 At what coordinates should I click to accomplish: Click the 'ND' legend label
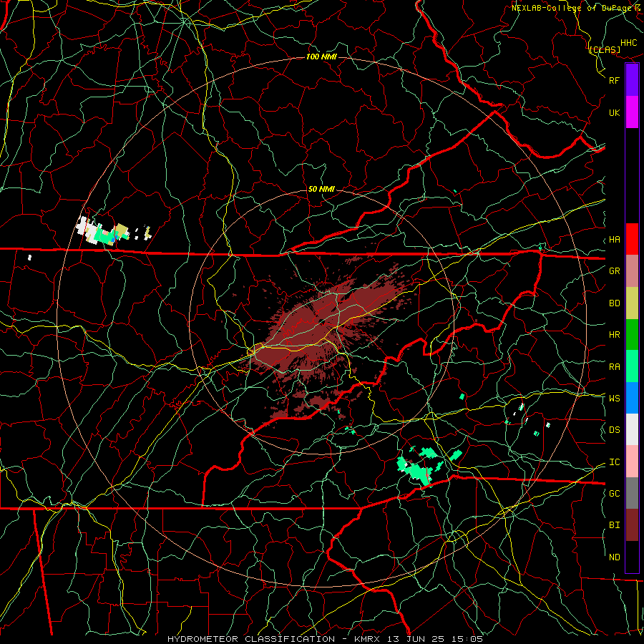614,557
